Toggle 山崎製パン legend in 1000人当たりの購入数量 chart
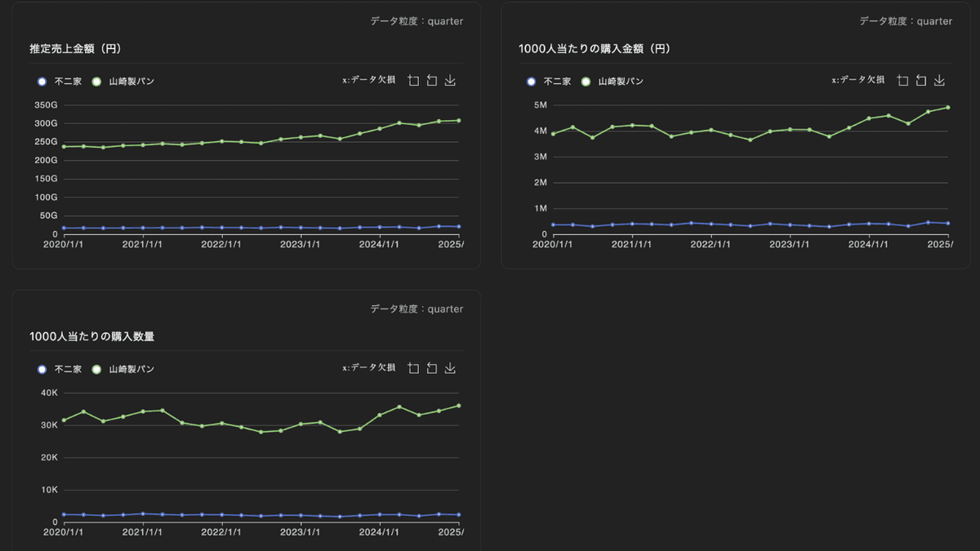 (x=122, y=369)
